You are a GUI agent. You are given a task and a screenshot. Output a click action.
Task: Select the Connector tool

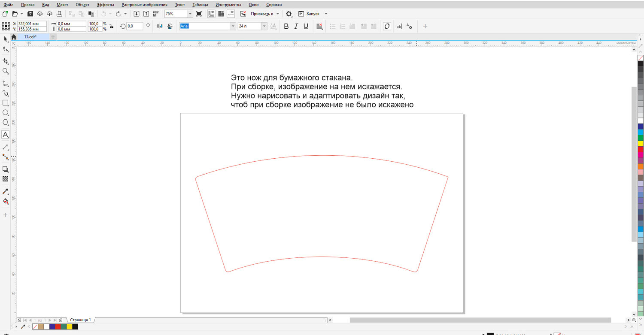click(6, 157)
